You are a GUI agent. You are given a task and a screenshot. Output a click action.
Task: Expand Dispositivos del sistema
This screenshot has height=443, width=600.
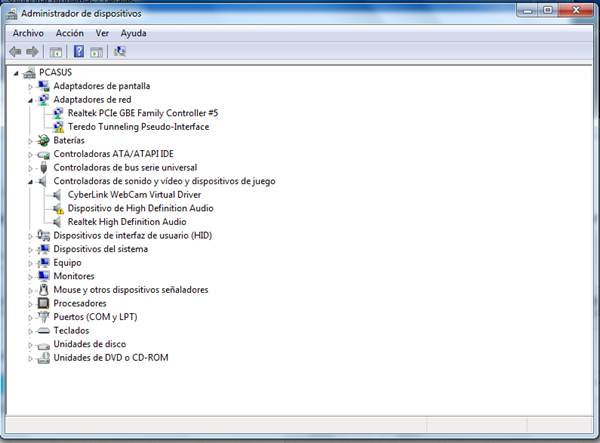coord(30,250)
